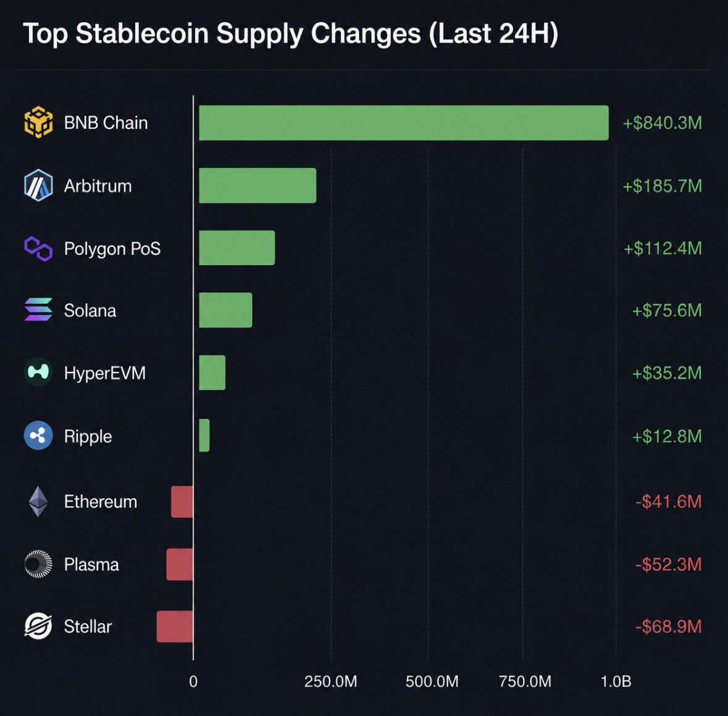Click the HyperEVM label text
Screen dimensions: 728x716
[105, 373]
